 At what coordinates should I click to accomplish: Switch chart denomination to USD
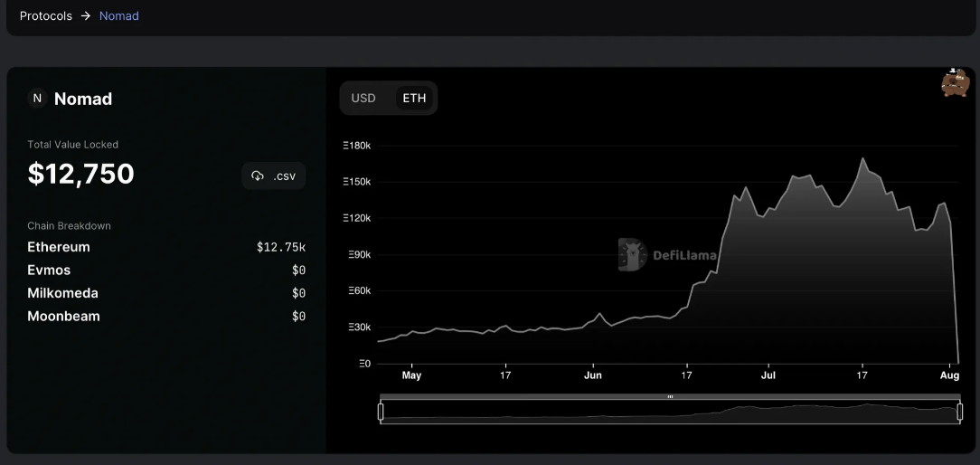coord(363,99)
